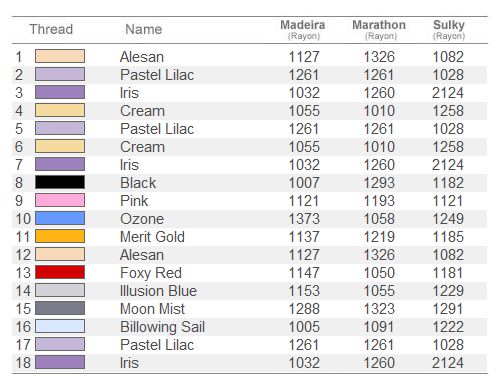Select the Illusion Blue name in row 14
Screen dimensions: 500x384
click(x=158, y=291)
